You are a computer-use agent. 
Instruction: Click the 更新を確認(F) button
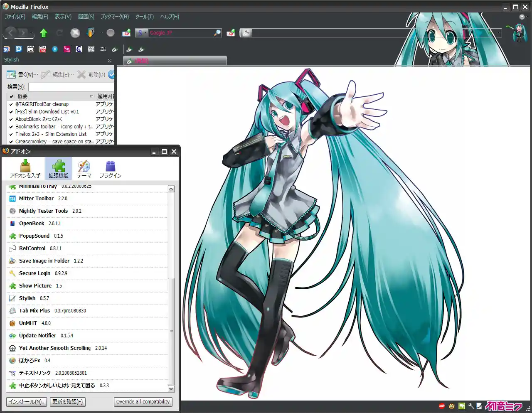tap(67, 402)
